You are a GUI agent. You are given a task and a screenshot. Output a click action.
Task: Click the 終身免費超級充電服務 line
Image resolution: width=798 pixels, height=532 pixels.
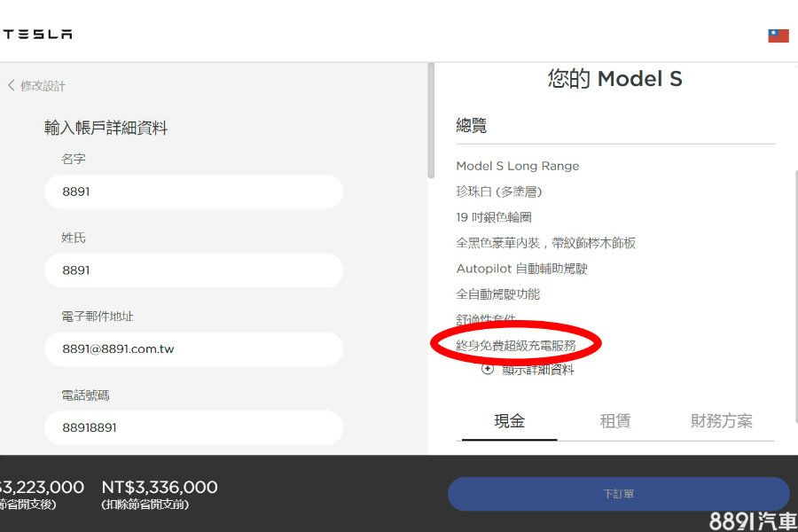coord(516,345)
